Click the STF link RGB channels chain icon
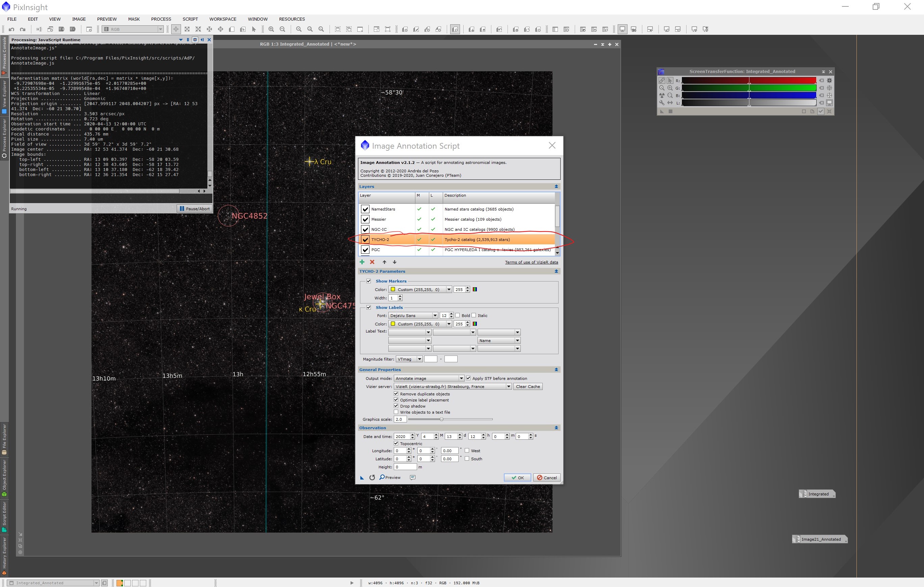924x587 pixels. click(x=662, y=80)
